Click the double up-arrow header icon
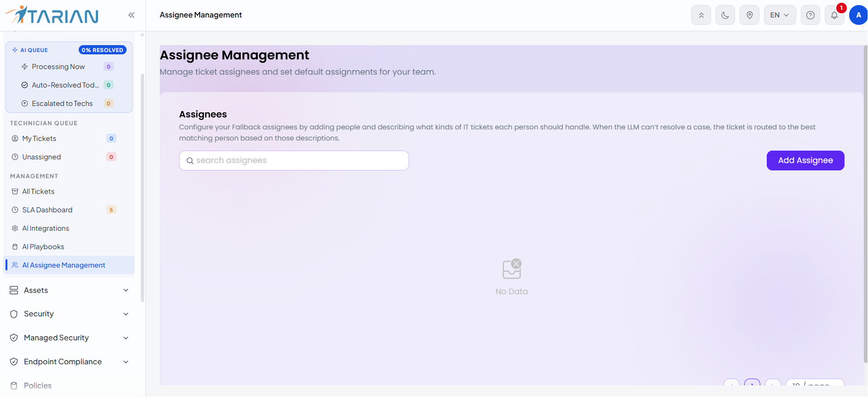The width and height of the screenshot is (868, 397). (701, 15)
